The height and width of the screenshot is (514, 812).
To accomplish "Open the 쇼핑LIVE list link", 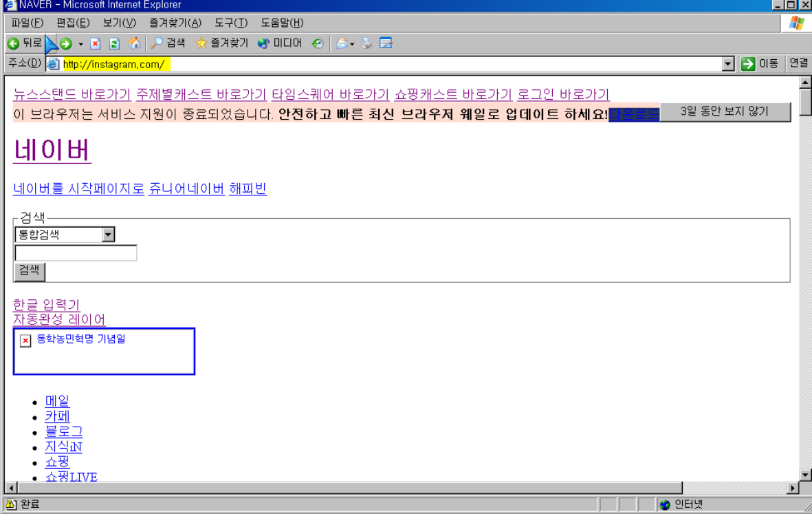I will click(x=71, y=476).
